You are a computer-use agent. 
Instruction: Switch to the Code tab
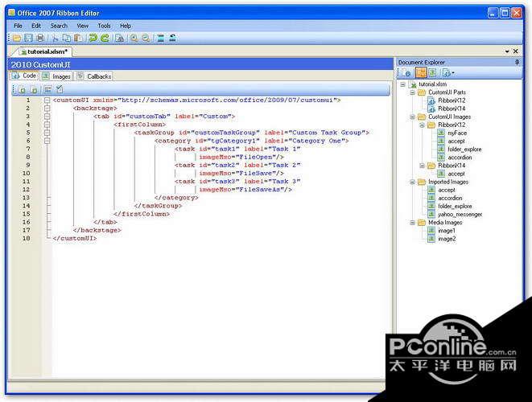click(x=24, y=76)
